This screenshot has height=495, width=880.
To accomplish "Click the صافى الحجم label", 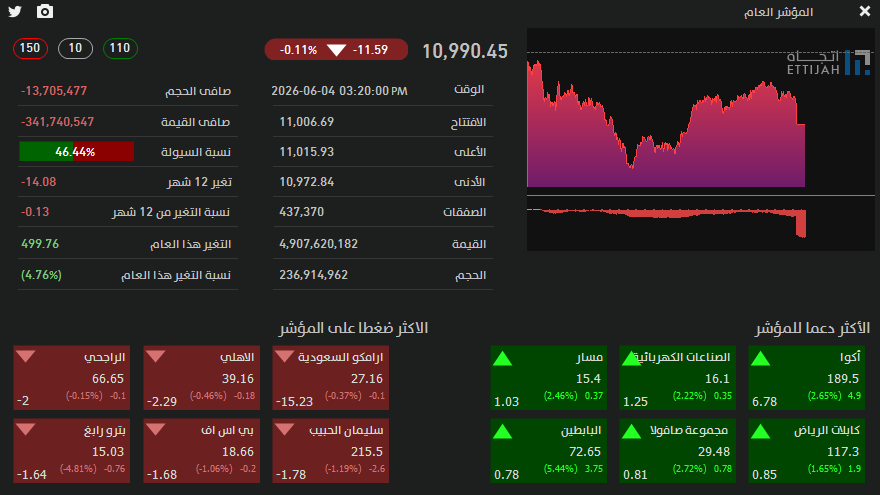I will (x=198, y=91).
